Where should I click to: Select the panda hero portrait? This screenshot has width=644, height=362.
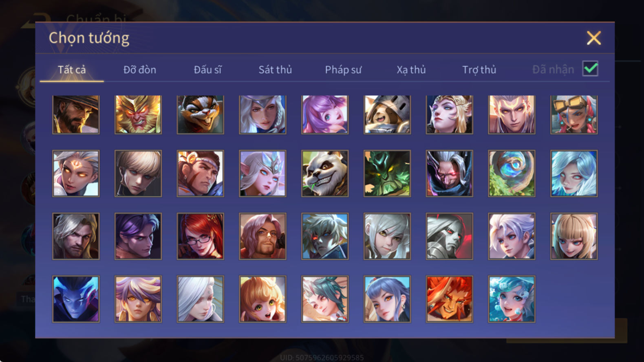(x=325, y=173)
